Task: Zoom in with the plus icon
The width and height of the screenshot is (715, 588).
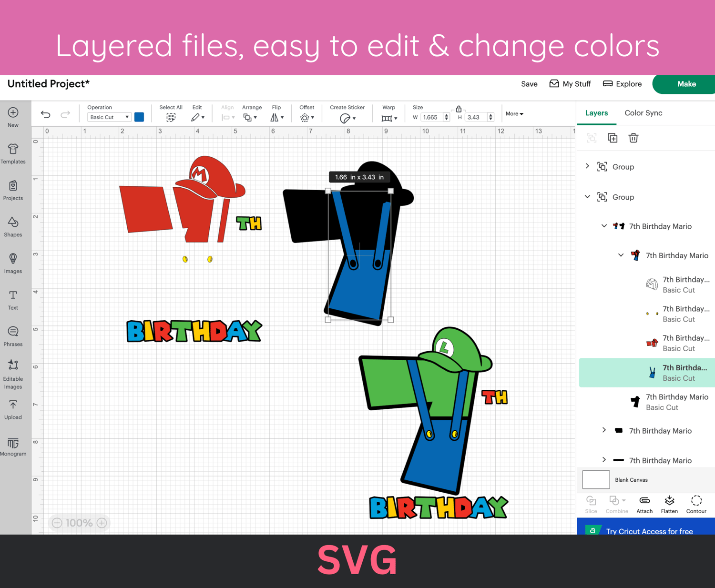Action: coord(102,523)
